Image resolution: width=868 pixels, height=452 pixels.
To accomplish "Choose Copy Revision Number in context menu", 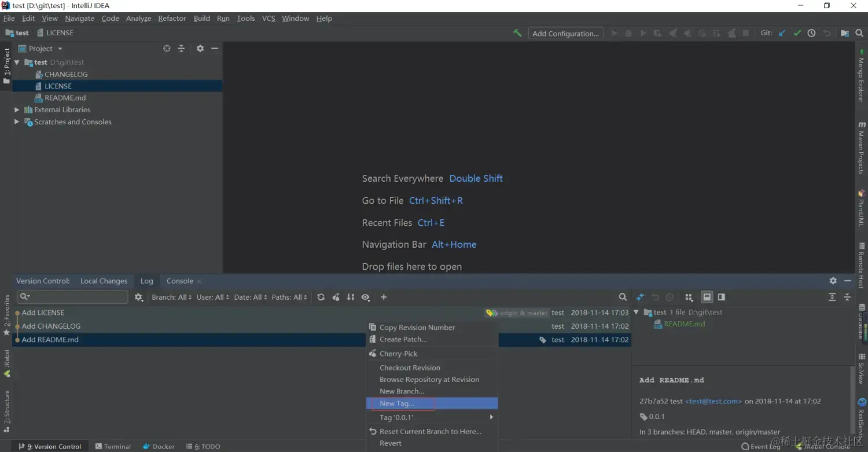I will 432,327.
